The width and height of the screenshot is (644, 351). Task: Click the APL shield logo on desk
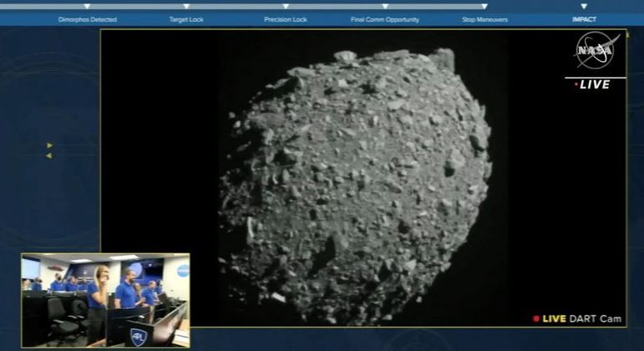click(x=139, y=337)
